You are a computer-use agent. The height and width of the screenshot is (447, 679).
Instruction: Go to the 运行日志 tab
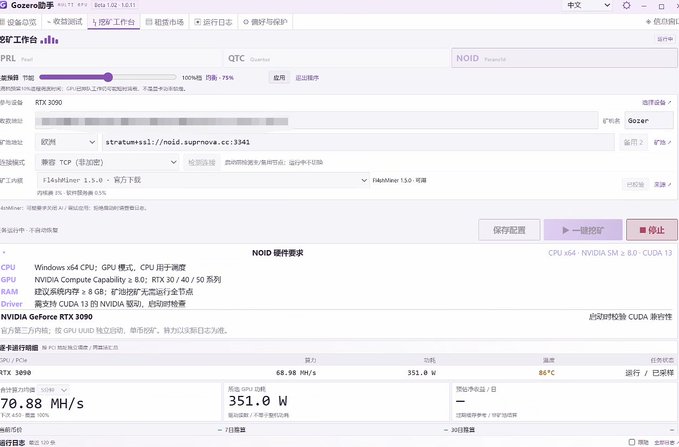213,22
